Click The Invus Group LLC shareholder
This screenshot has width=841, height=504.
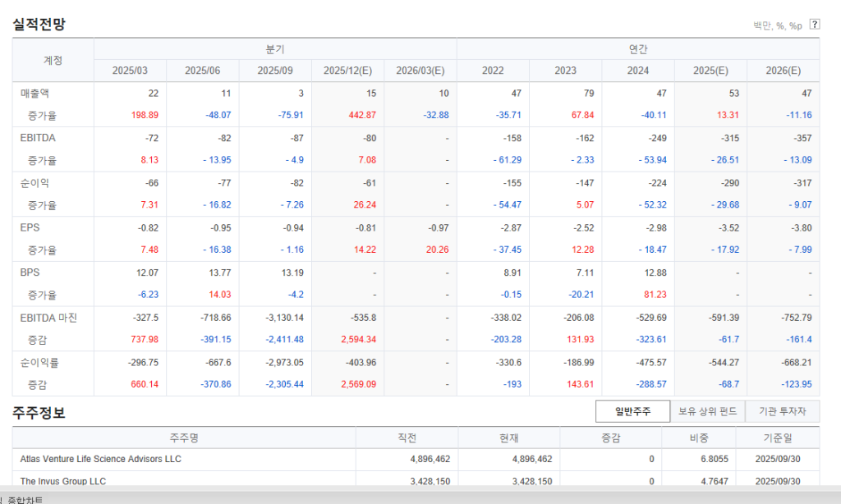point(63,481)
